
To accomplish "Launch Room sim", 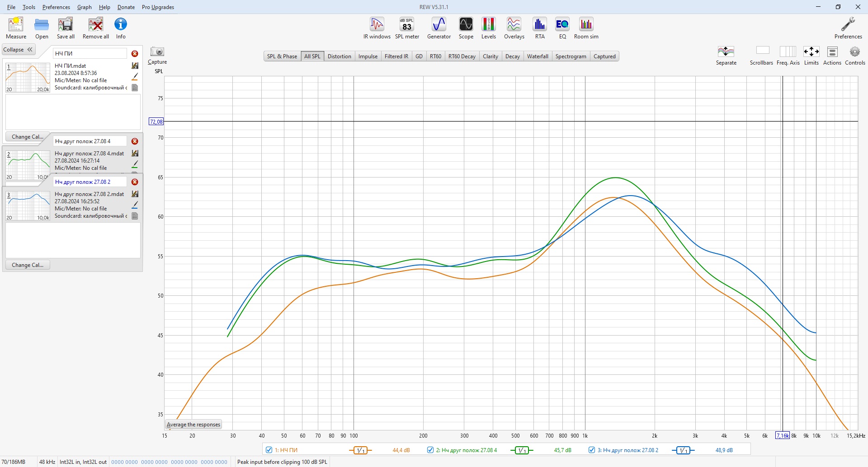I will click(586, 28).
